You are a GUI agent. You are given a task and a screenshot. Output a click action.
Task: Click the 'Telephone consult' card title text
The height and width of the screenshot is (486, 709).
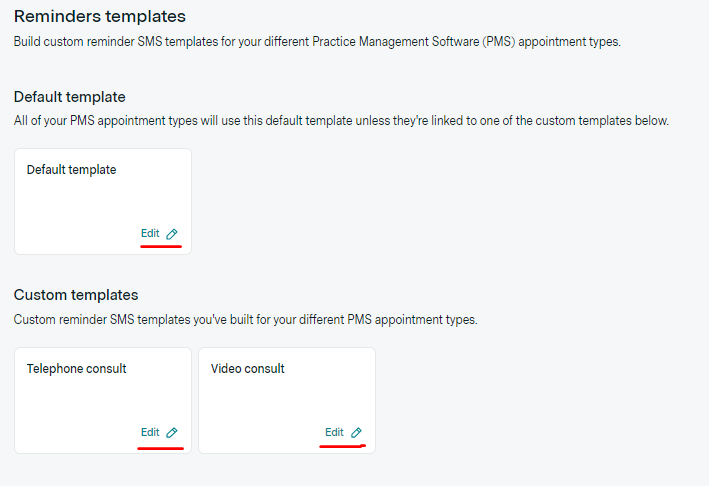point(76,369)
